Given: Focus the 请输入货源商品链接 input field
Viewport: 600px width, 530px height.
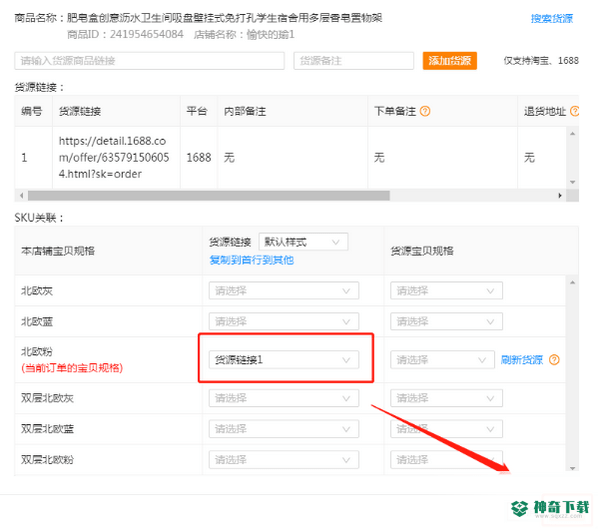Looking at the screenshot, I should [x=150, y=61].
